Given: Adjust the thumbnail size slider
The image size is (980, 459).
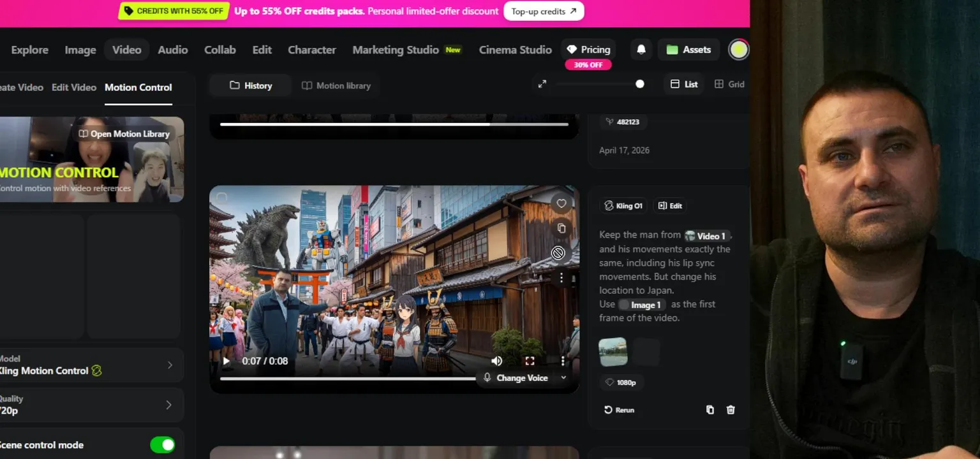Looking at the screenshot, I should [x=640, y=84].
